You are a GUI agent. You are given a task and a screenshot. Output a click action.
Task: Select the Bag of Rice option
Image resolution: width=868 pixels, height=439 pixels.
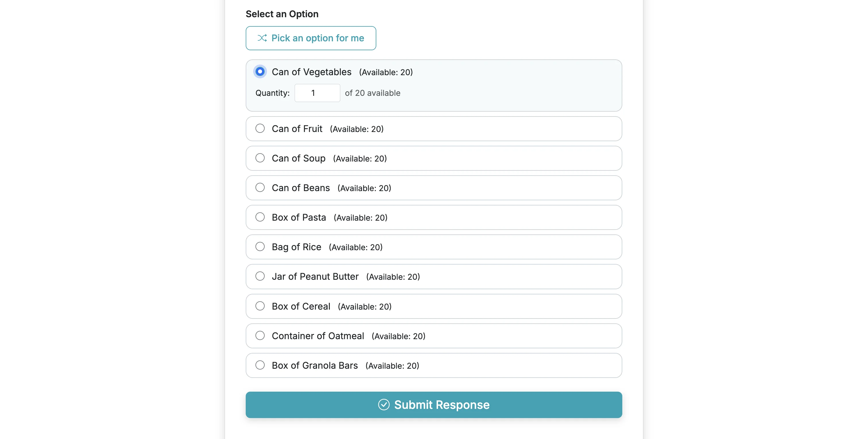(x=260, y=247)
